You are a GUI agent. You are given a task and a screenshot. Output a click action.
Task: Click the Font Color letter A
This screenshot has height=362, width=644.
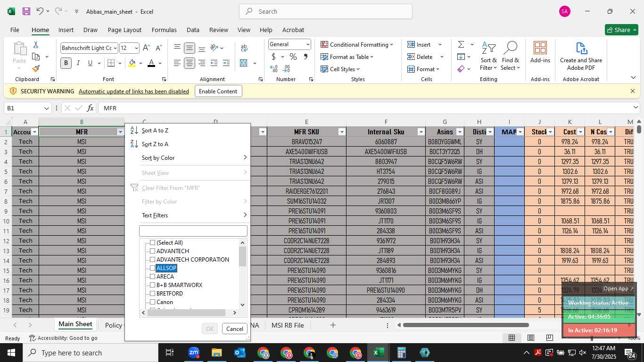(151, 63)
